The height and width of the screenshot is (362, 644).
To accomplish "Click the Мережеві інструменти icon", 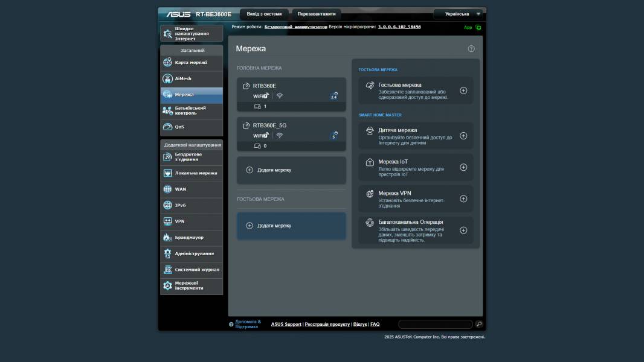I will tap(167, 286).
